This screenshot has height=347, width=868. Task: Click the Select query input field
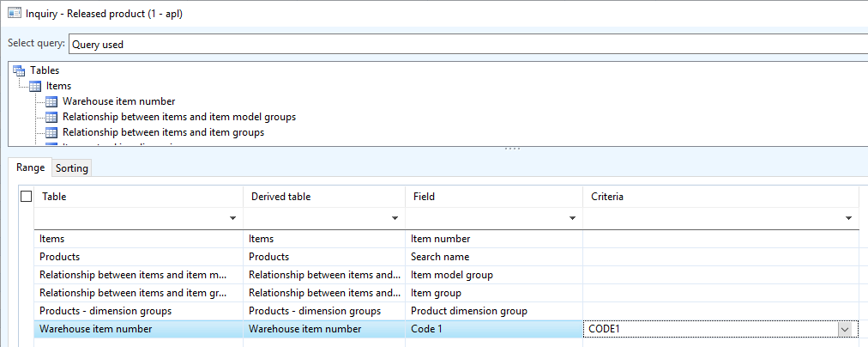tap(467, 45)
